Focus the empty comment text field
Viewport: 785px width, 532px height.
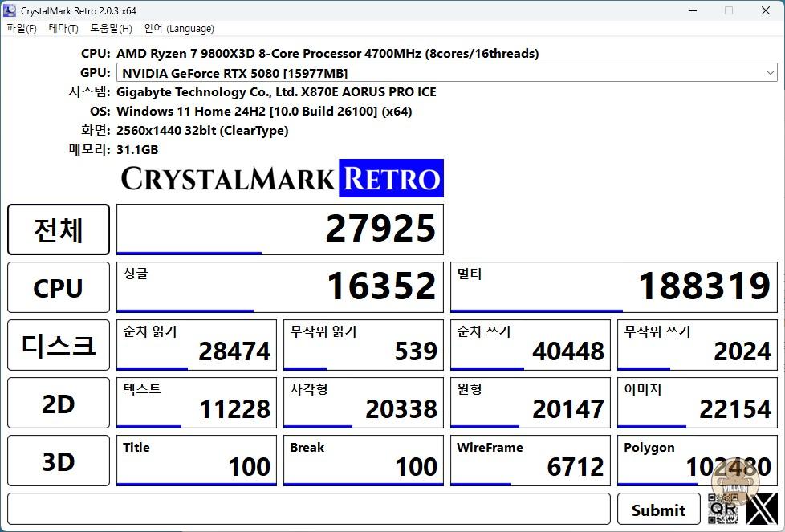click(309, 509)
